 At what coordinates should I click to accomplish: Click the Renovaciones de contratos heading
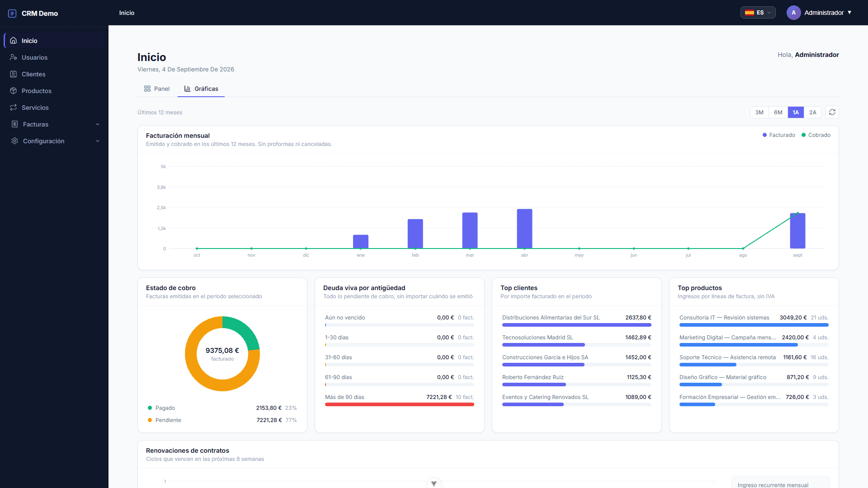click(188, 450)
